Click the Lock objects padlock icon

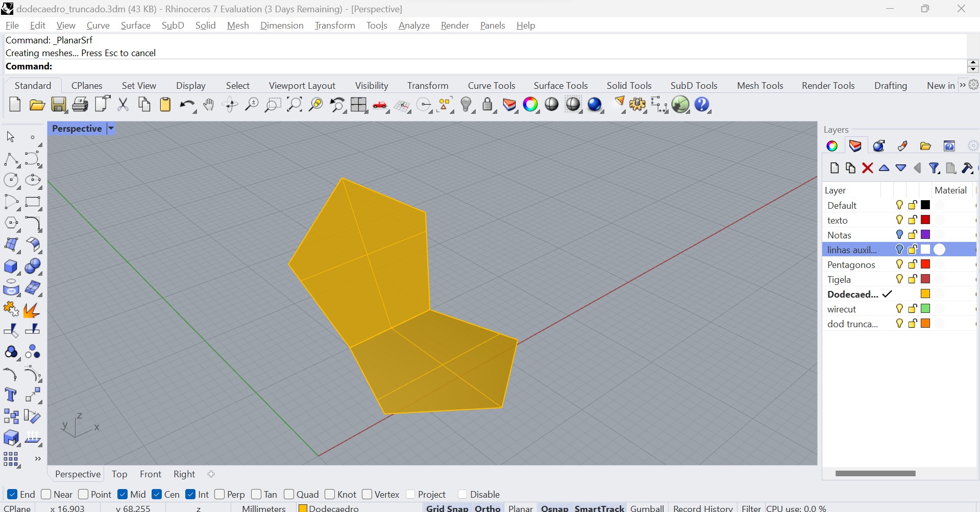[x=487, y=105]
